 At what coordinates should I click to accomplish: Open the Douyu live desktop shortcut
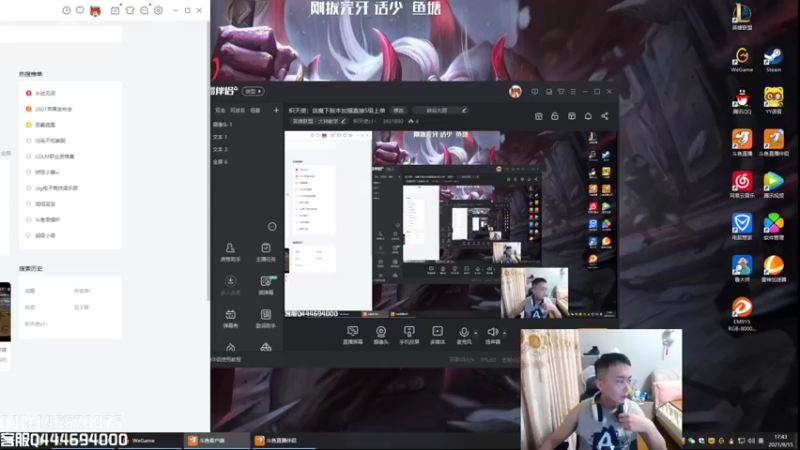[742, 142]
